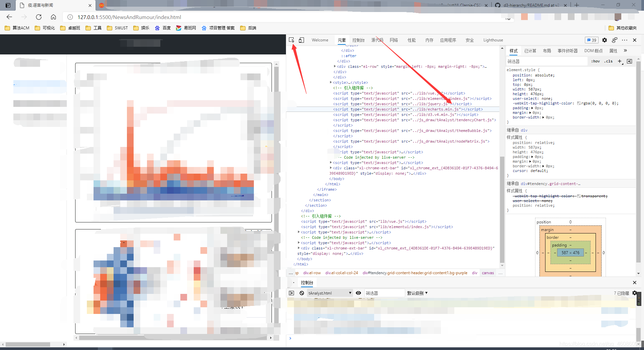Open the SWUST bookmark folder

(x=117, y=28)
